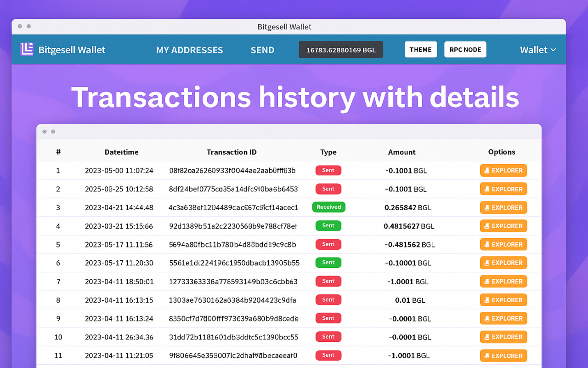Open the THEME settings button
The image size is (588, 368).
point(421,49)
